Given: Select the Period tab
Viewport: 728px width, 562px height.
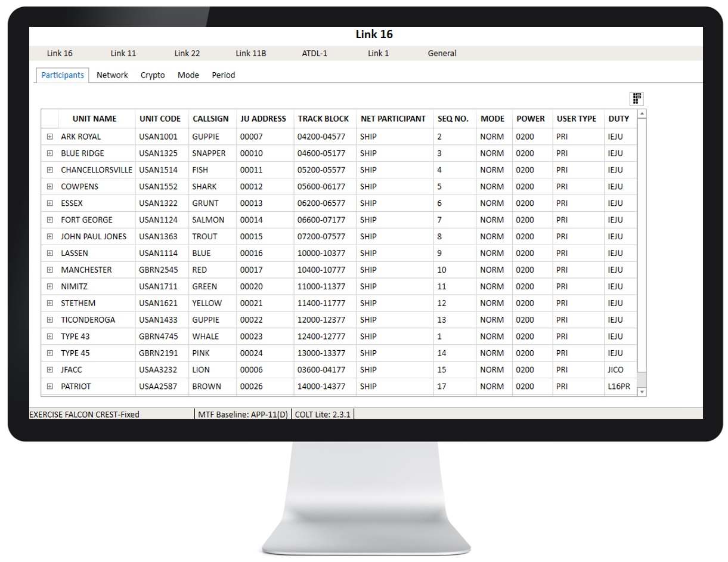Looking at the screenshot, I should [x=224, y=75].
